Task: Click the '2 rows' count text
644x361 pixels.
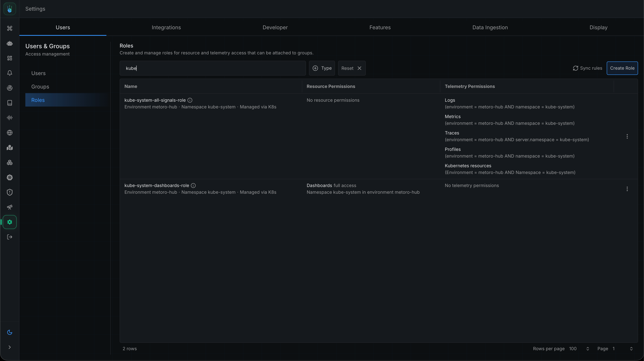Action: coord(130,349)
